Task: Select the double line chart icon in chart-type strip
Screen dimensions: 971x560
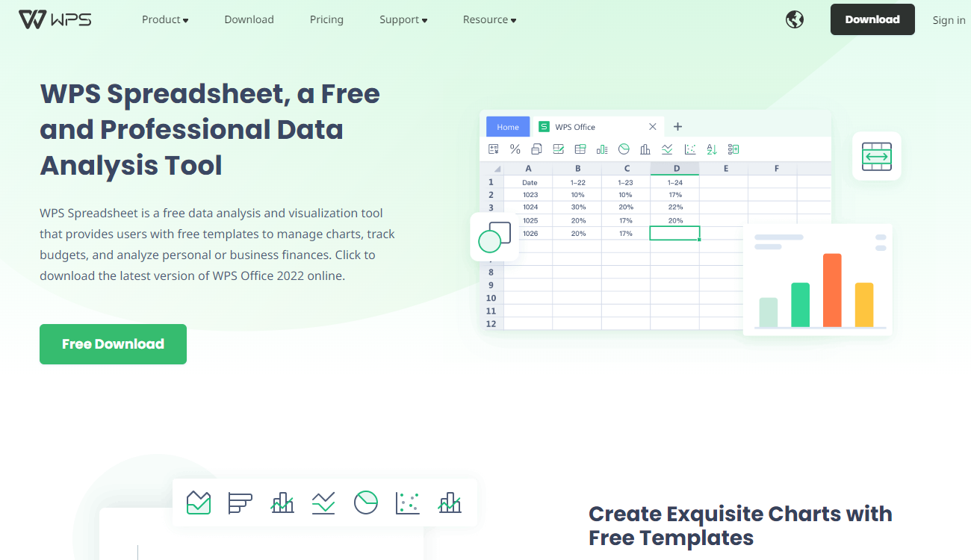Action: point(323,503)
